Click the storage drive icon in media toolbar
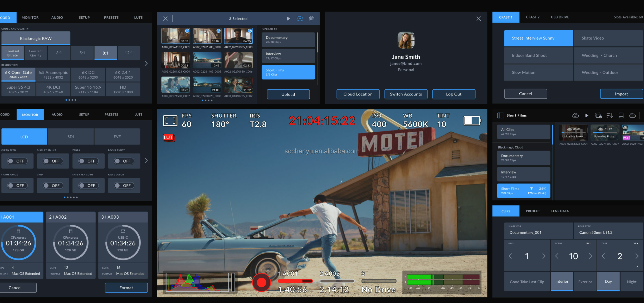 click(621, 116)
